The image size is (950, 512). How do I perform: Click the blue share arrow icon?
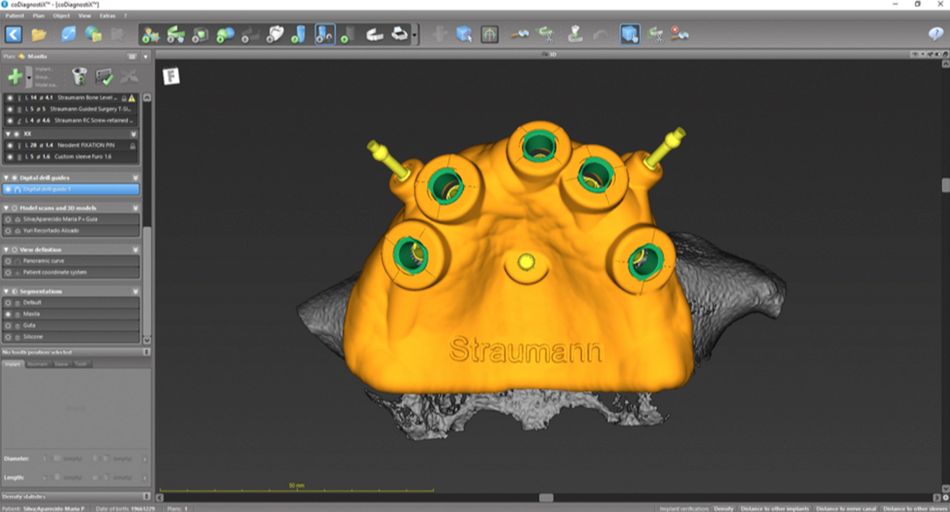[x=67, y=34]
